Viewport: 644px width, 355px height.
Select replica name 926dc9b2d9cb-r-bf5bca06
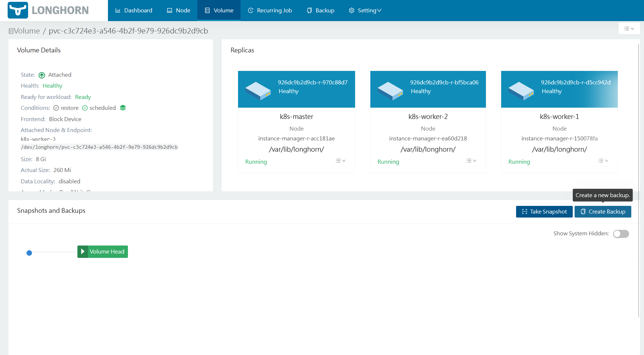444,83
